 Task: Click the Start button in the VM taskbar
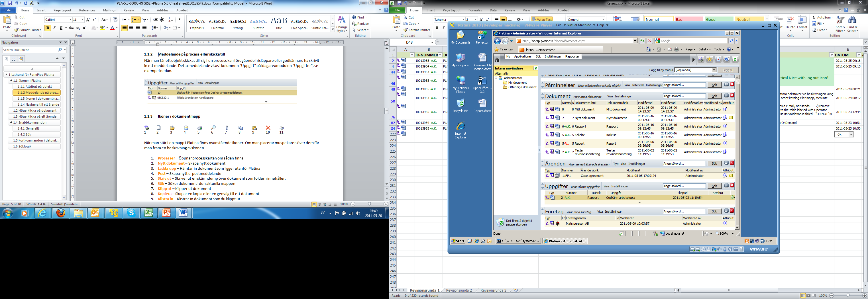click(458, 241)
